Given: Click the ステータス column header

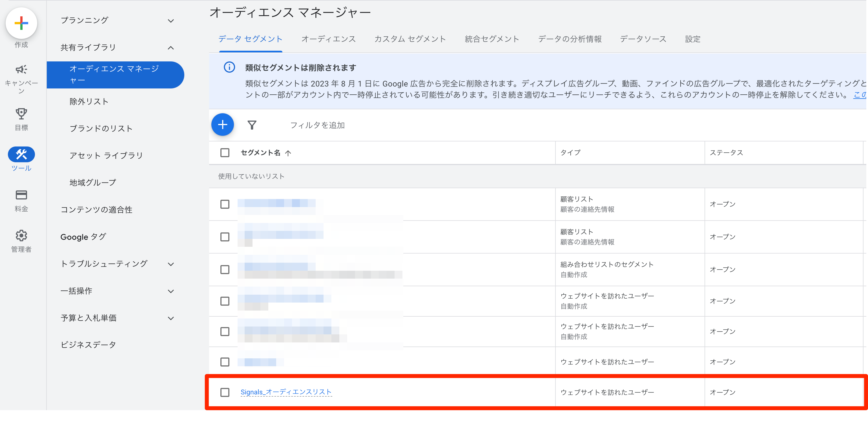Looking at the screenshot, I should 726,153.
